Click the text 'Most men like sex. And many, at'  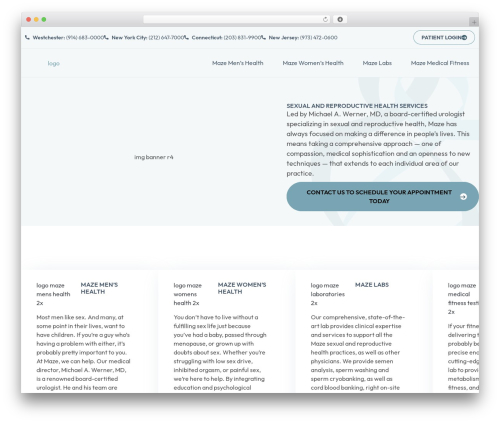tap(80, 317)
